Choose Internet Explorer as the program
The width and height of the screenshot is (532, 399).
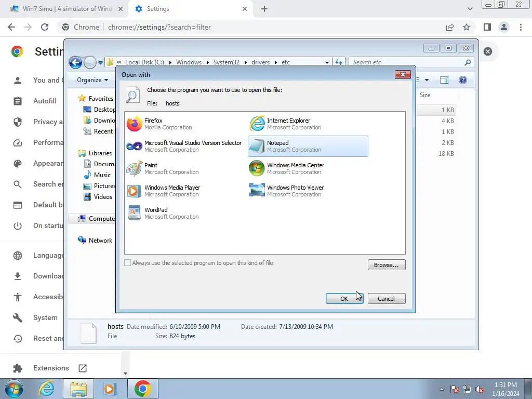pyautogui.click(x=286, y=124)
